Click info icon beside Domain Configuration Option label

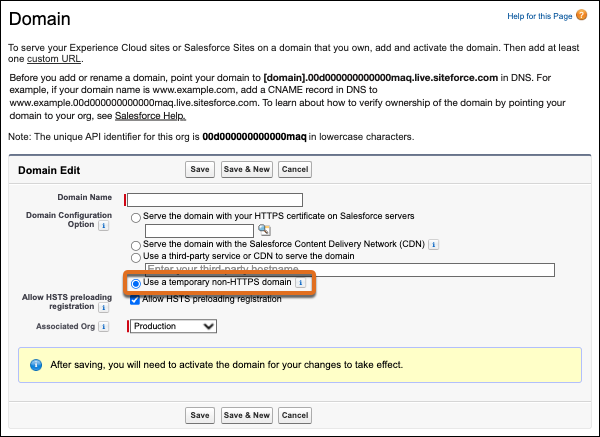click(103, 226)
